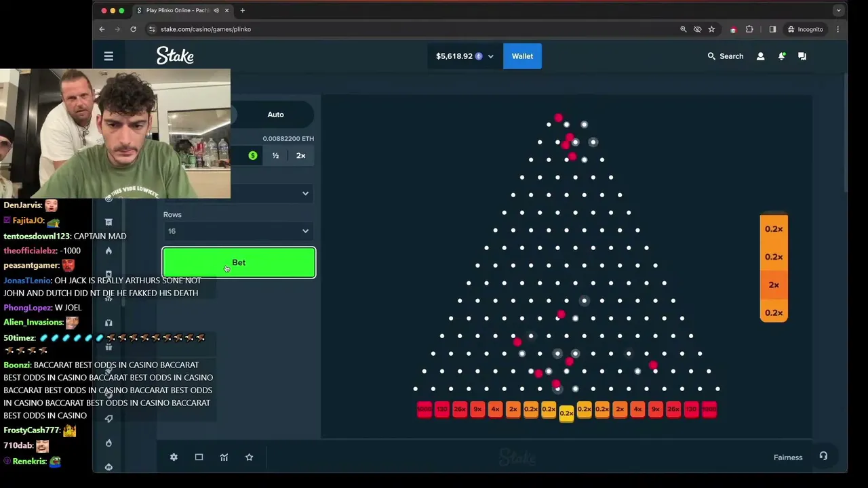The height and width of the screenshot is (488, 868).
Task: Click username JonasTLenio in chat
Action: point(27,280)
